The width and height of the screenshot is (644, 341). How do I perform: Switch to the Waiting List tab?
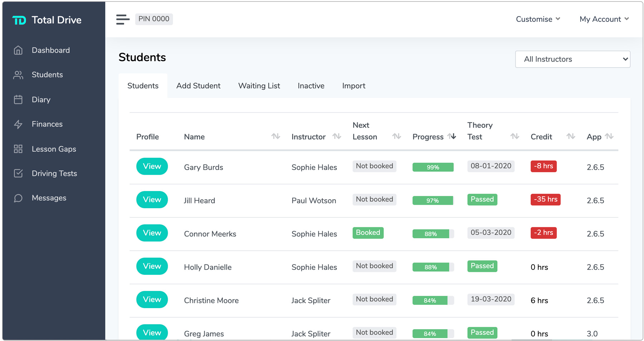pos(259,86)
